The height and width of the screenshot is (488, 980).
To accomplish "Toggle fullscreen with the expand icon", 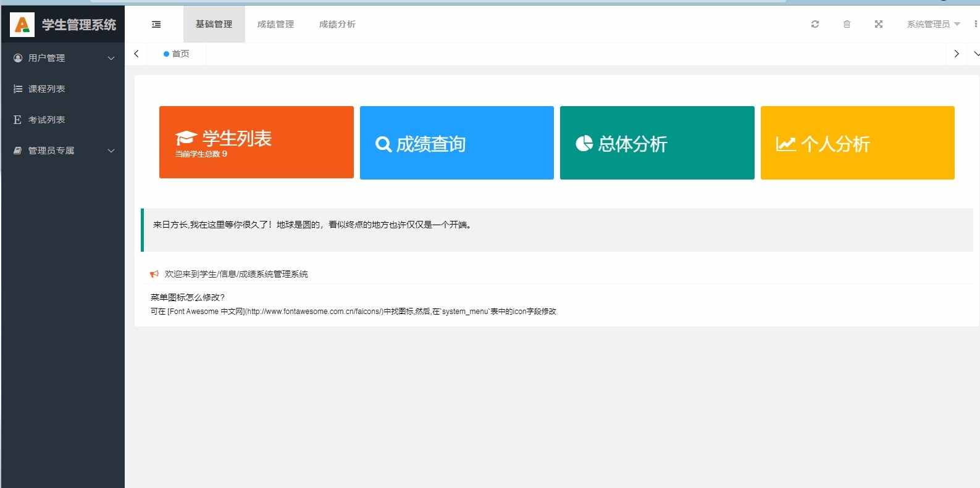I will (x=879, y=24).
